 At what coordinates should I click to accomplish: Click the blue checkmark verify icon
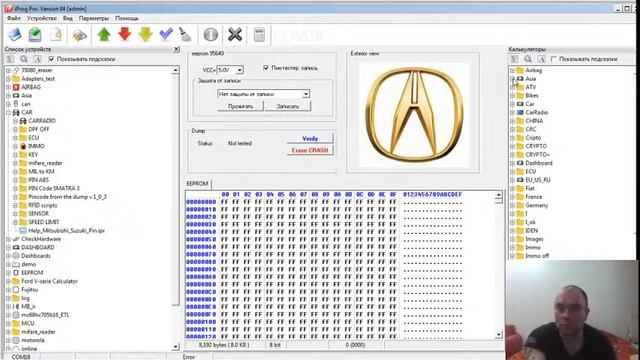point(166,35)
